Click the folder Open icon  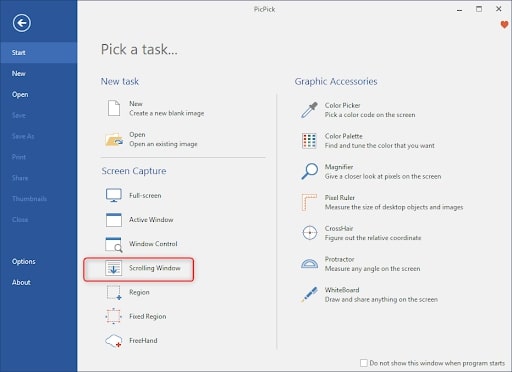click(114, 139)
